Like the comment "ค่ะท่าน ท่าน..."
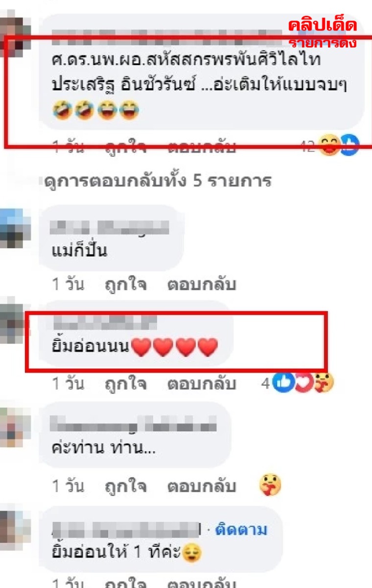 [126, 487]
